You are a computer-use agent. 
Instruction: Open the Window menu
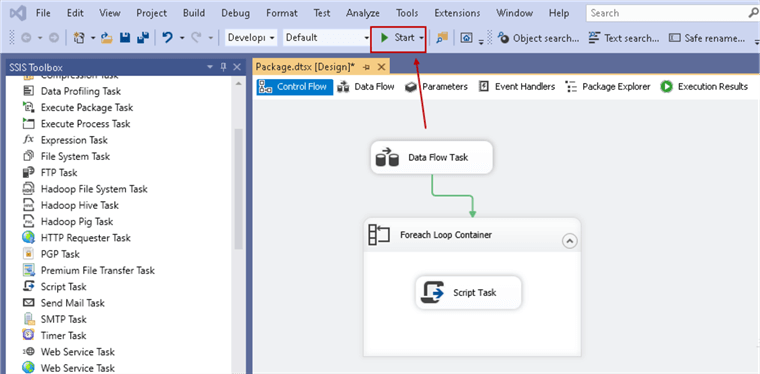point(514,13)
